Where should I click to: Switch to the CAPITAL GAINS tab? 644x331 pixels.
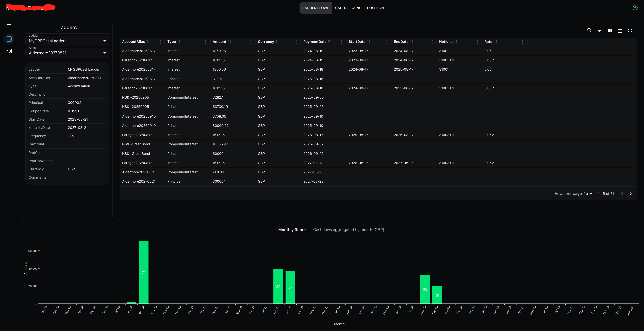point(348,8)
